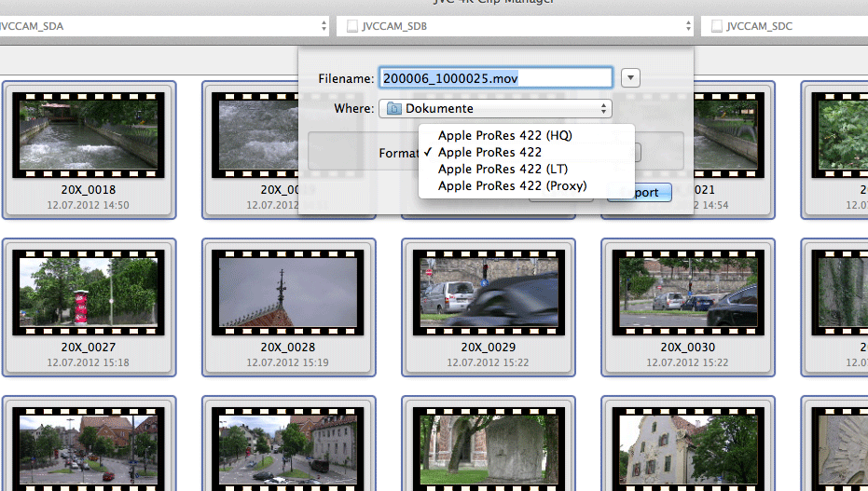
Task: Click the Export button
Action: (x=640, y=193)
